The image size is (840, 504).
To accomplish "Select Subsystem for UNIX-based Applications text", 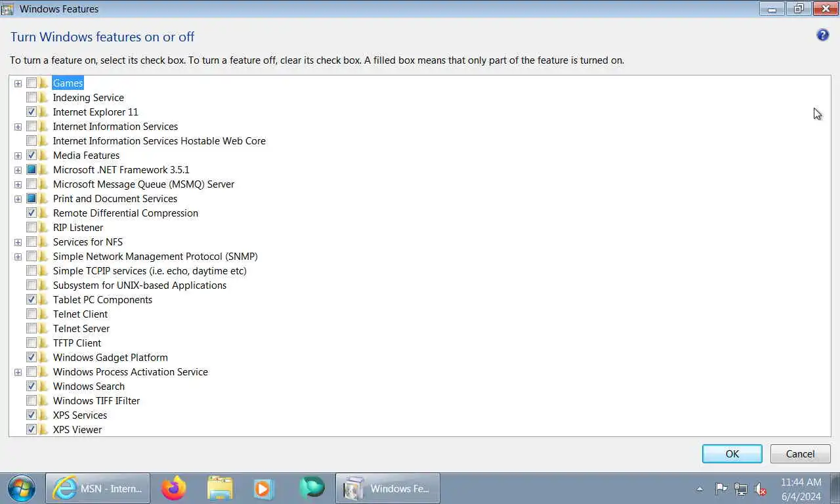I will pyautogui.click(x=140, y=285).
